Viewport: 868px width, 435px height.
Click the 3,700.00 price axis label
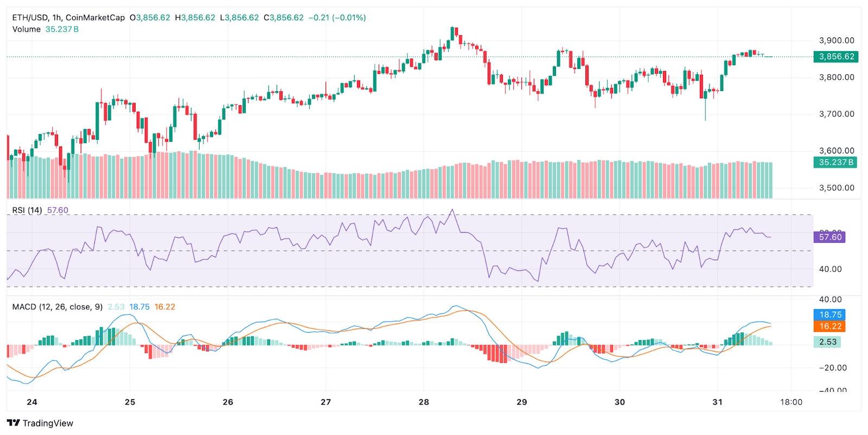837,114
